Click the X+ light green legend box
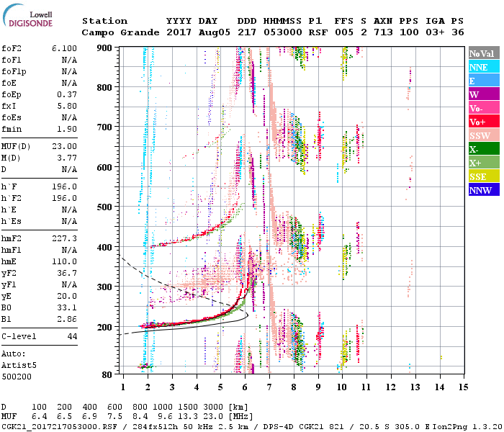Viewport: 504px width, 432px height. [x=483, y=163]
